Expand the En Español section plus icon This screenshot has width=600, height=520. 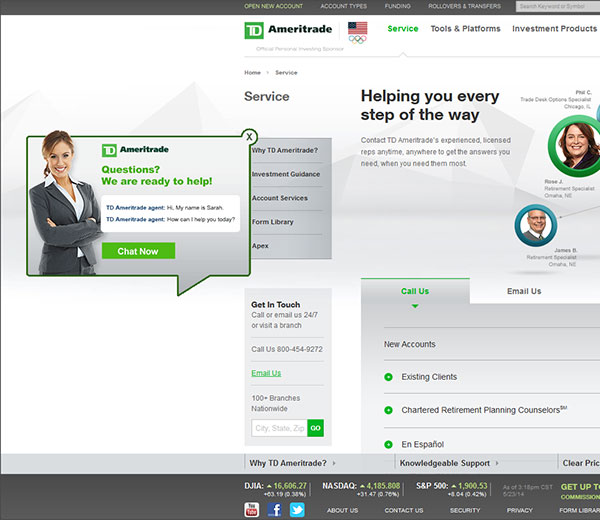(388, 445)
